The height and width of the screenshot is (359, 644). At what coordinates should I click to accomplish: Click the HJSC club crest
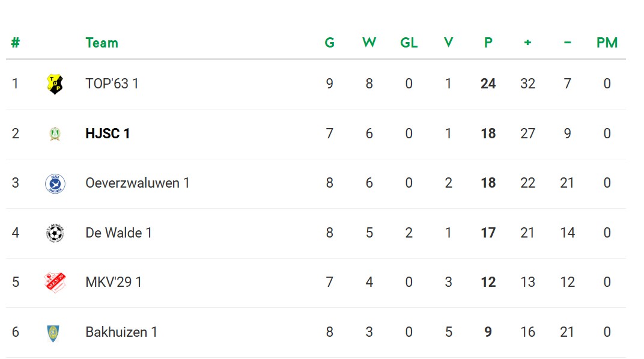click(x=55, y=133)
